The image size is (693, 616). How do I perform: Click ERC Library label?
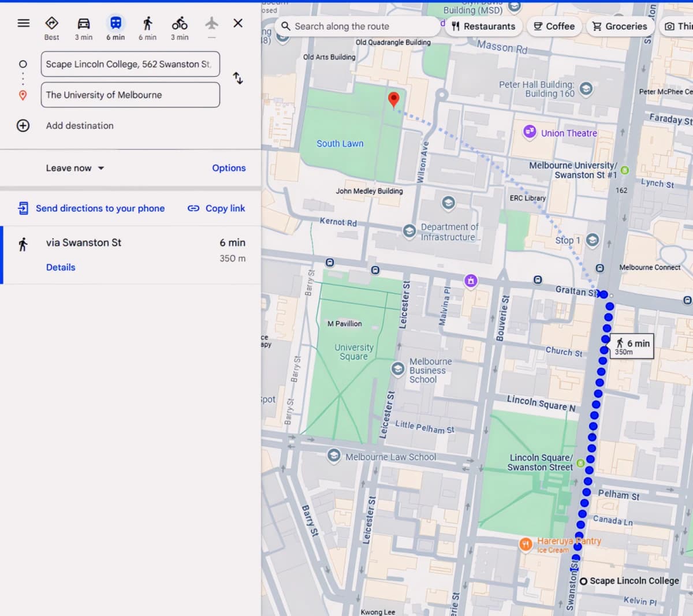528,198
